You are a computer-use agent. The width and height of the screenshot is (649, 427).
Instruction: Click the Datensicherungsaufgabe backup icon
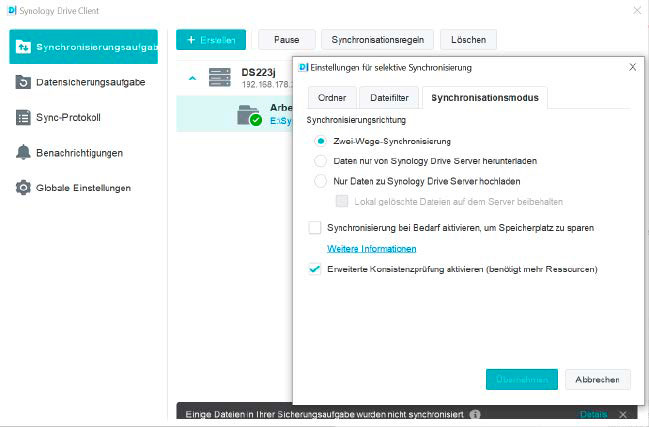point(23,82)
